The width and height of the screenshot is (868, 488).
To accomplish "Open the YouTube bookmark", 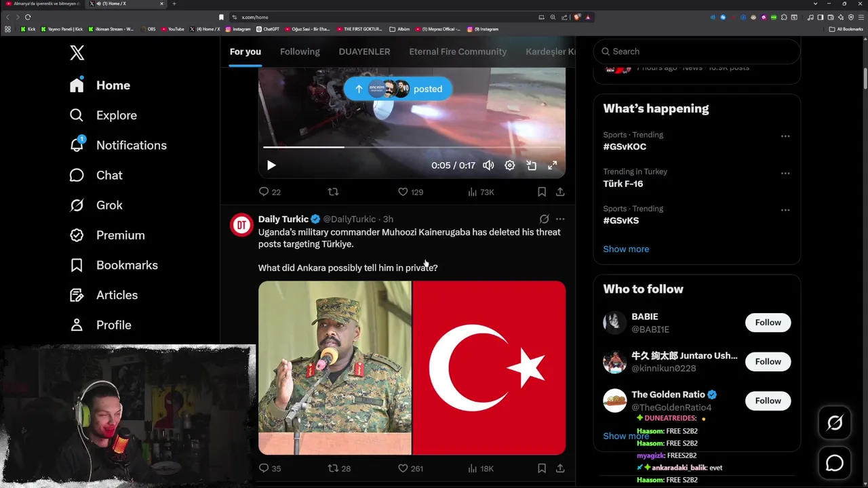I will point(173,29).
